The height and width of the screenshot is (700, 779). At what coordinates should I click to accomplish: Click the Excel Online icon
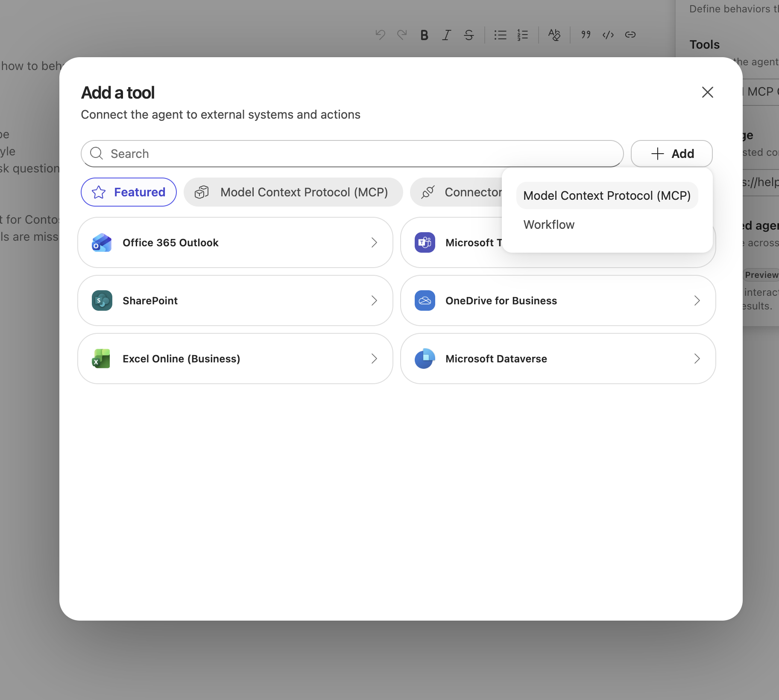click(x=102, y=359)
